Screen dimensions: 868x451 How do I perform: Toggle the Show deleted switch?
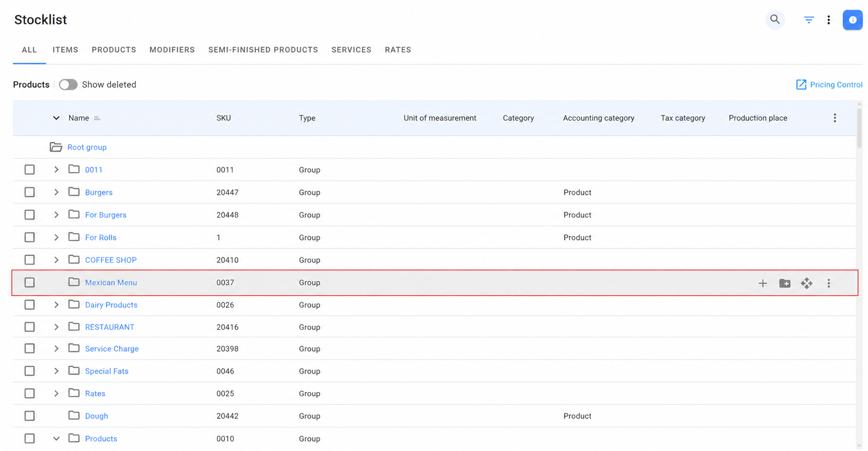[68, 85]
